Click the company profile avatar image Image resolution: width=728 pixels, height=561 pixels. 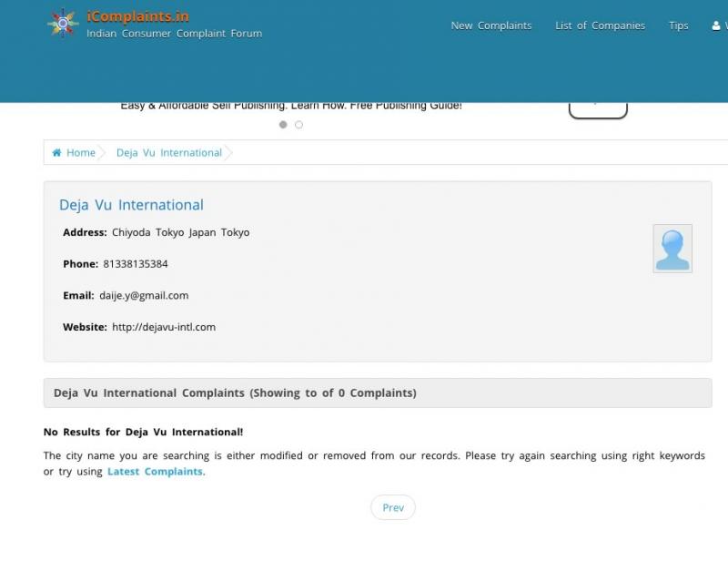(x=672, y=249)
